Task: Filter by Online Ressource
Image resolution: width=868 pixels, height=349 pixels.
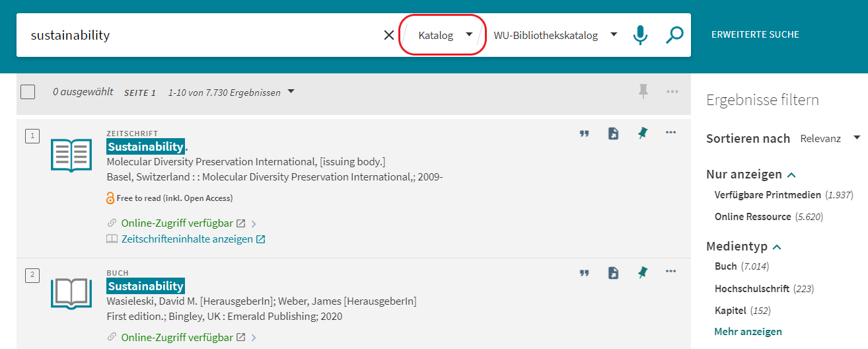Action: click(x=752, y=217)
